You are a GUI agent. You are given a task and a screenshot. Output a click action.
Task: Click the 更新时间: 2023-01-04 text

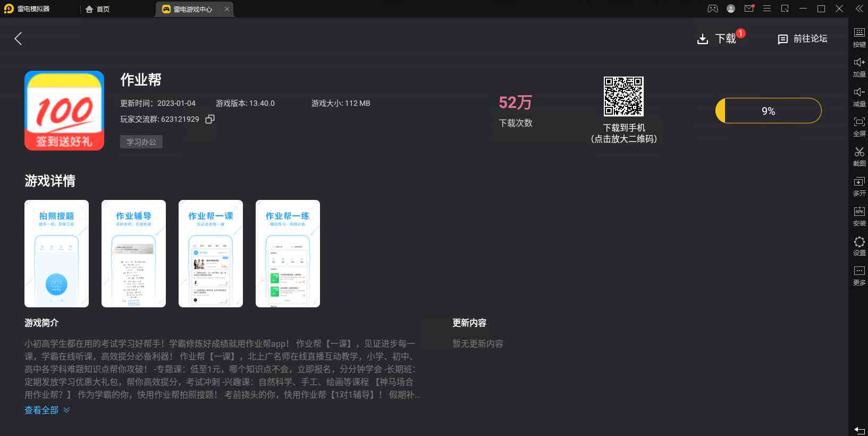158,103
